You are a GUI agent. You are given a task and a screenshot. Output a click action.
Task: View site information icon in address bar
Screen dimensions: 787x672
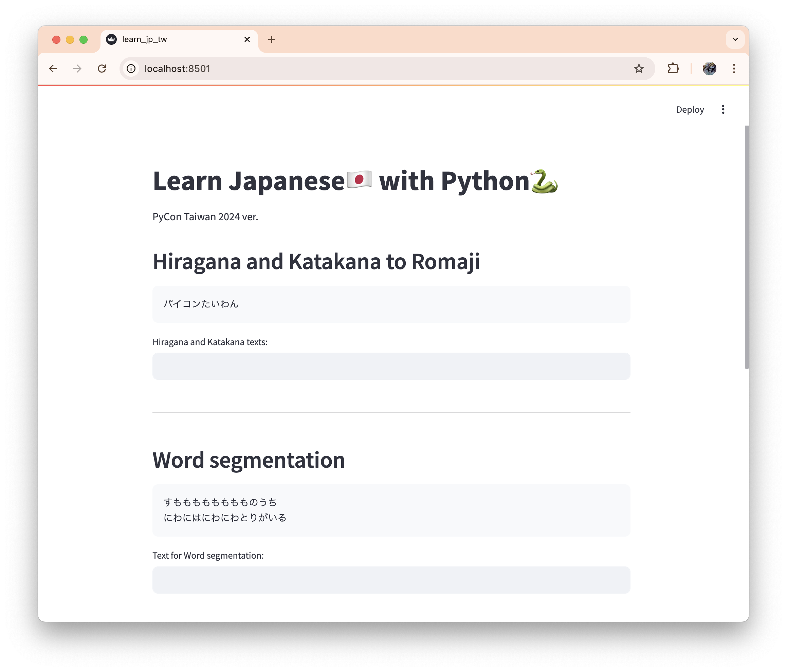click(131, 69)
